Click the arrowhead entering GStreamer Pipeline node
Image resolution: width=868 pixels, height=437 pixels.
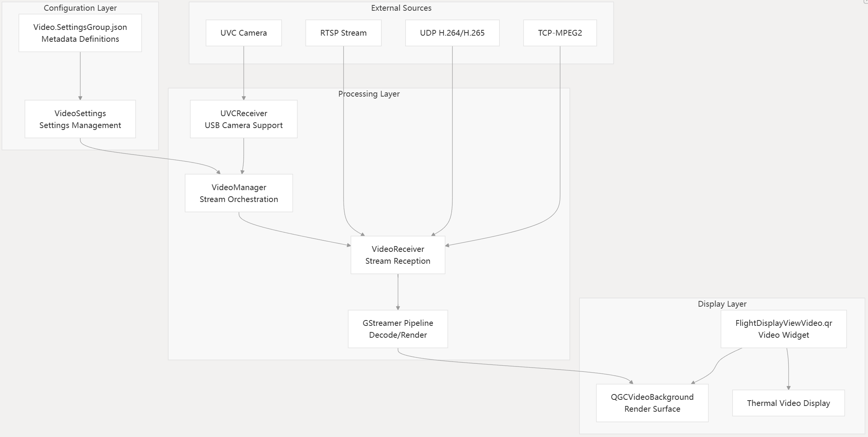(x=398, y=308)
